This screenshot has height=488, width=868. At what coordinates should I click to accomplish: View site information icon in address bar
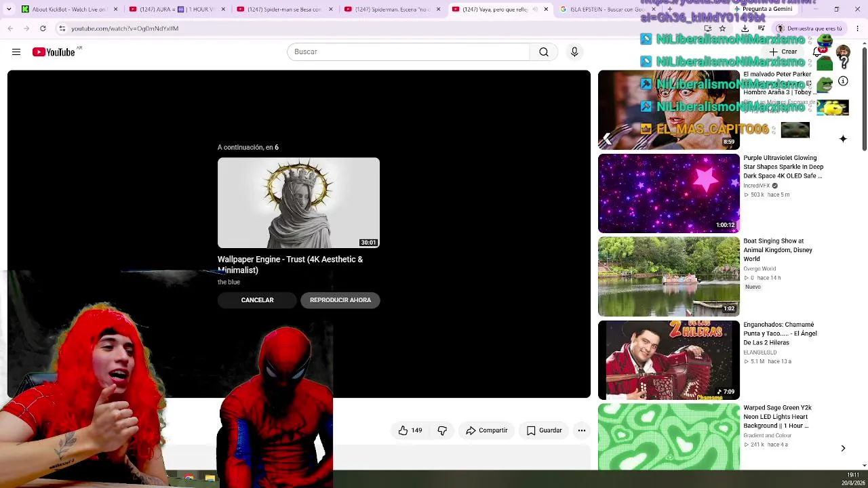[x=62, y=28]
